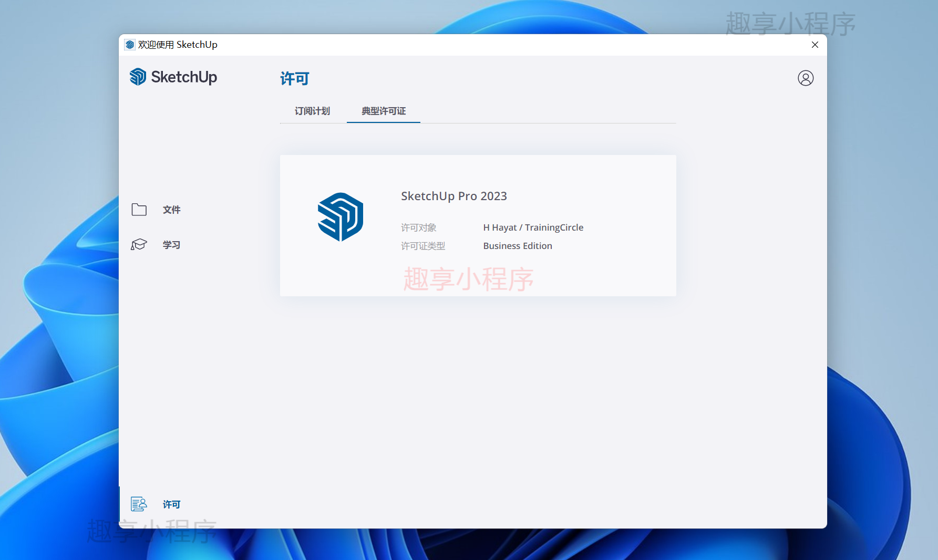Open the user account profile icon

pyautogui.click(x=805, y=78)
